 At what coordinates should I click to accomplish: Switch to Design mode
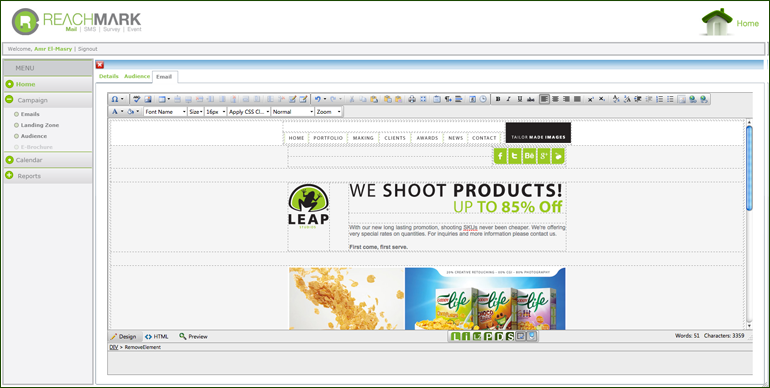coord(123,336)
